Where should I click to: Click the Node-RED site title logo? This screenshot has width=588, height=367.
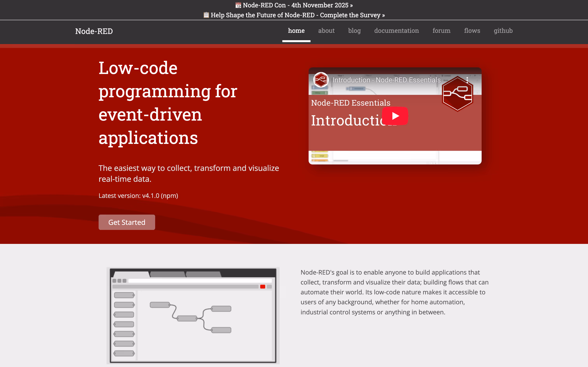(x=94, y=31)
